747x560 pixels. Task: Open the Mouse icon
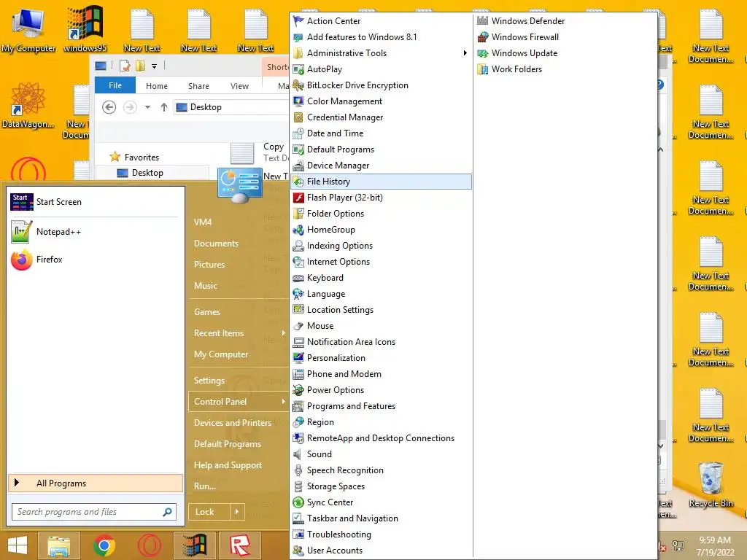point(298,326)
